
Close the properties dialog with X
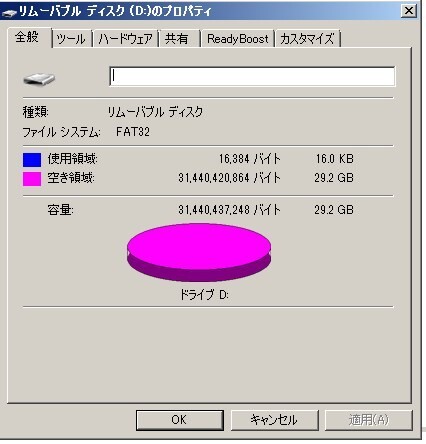coord(409,11)
